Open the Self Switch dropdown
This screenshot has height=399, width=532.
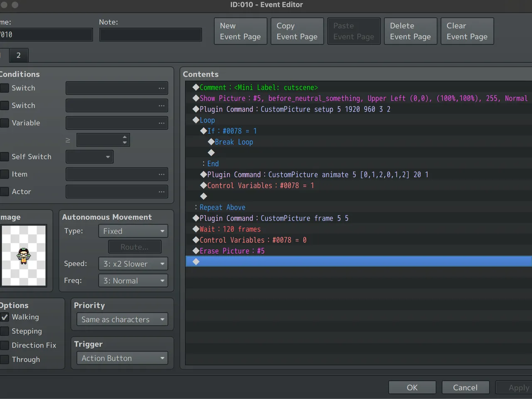click(89, 157)
